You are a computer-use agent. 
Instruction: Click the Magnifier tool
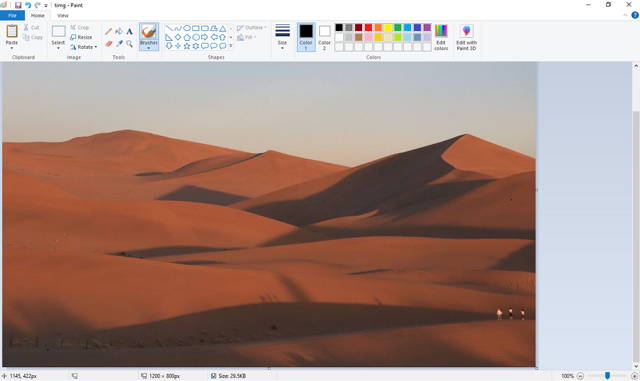tap(129, 43)
